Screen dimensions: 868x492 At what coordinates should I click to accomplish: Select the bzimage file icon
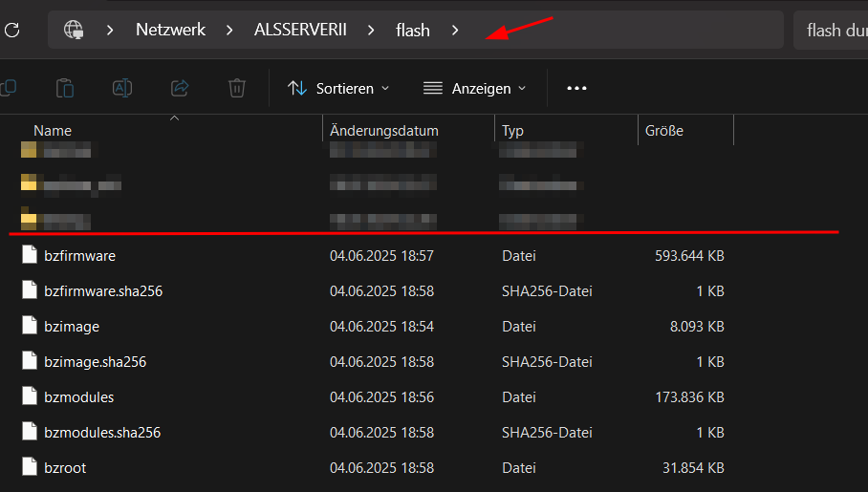click(30, 326)
